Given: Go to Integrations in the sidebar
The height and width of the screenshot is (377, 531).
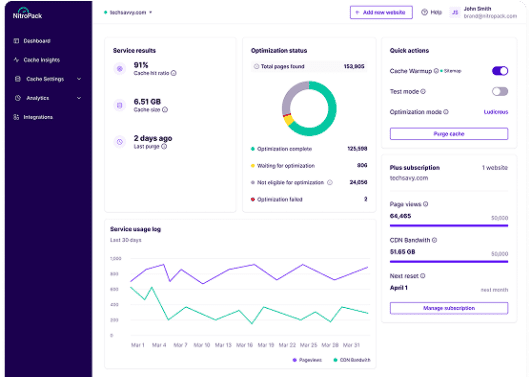Looking at the screenshot, I should 33,117.
